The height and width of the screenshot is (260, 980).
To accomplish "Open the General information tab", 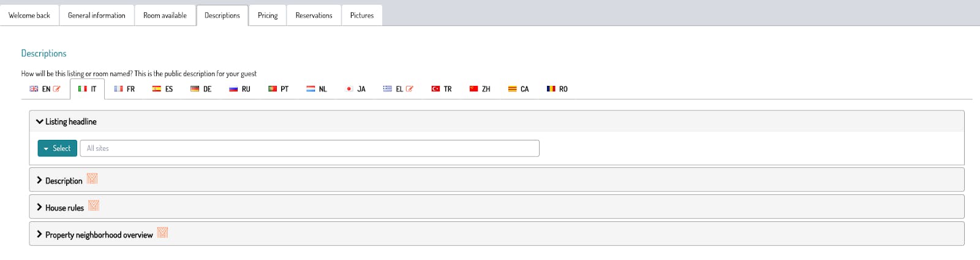I will pos(97,15).
